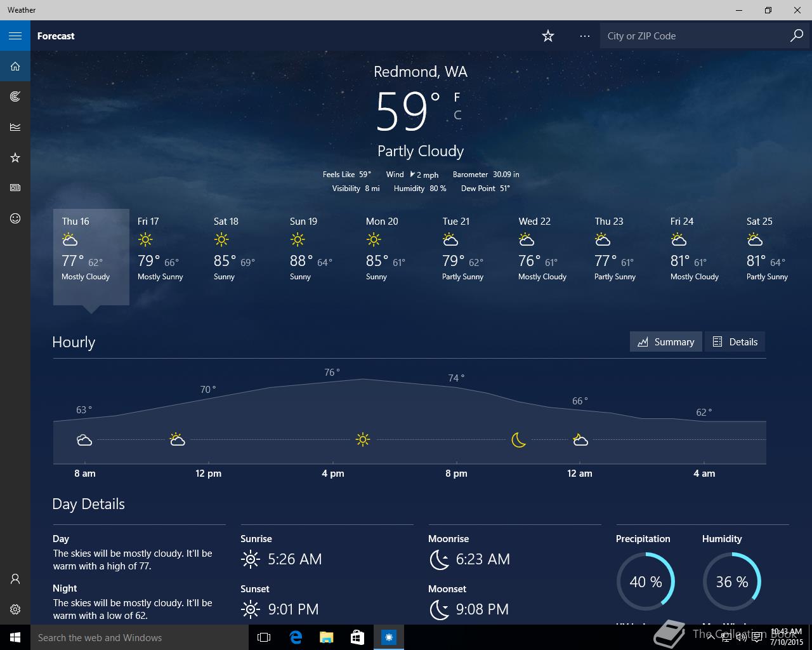The width and height of the screenshot is (812, 650).
Task: Open Places star icon in sidebar
Action: 15,157
